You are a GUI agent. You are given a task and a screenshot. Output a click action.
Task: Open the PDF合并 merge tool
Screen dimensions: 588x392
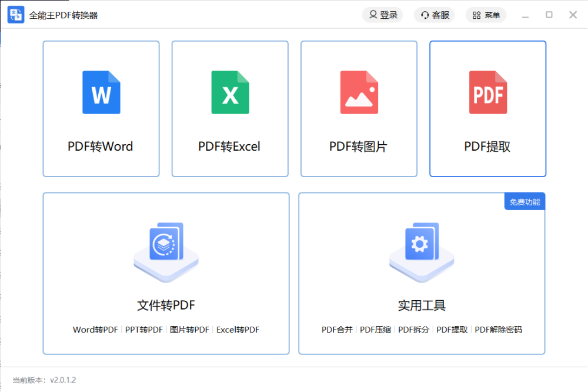pos(337,330)
